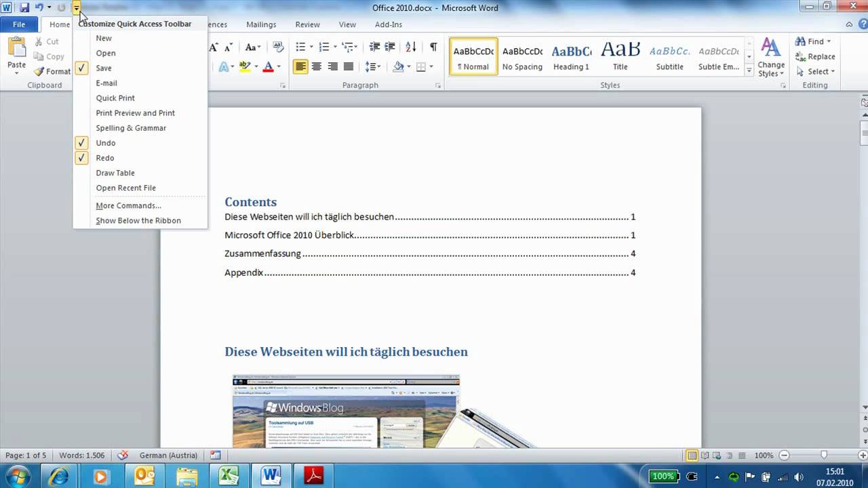Toggle the active Align Left button
Image resolution: width=868 pixels, height=488 pixels.
300,66
